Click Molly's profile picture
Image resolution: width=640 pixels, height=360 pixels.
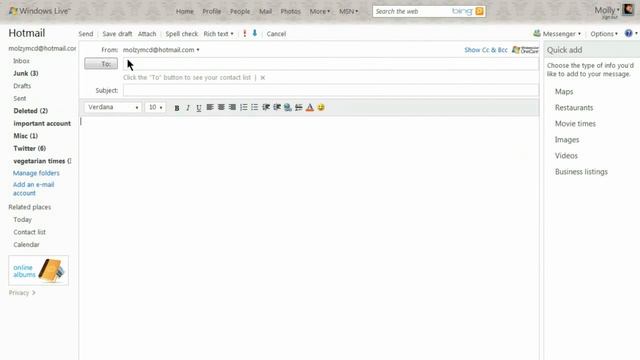click(x=628, y=9)
